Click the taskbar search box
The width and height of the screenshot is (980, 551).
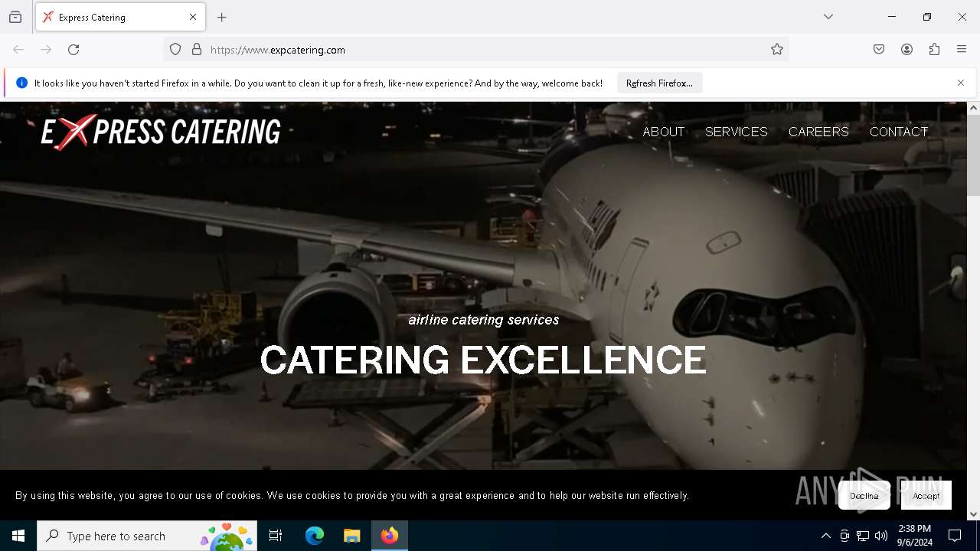147,536
